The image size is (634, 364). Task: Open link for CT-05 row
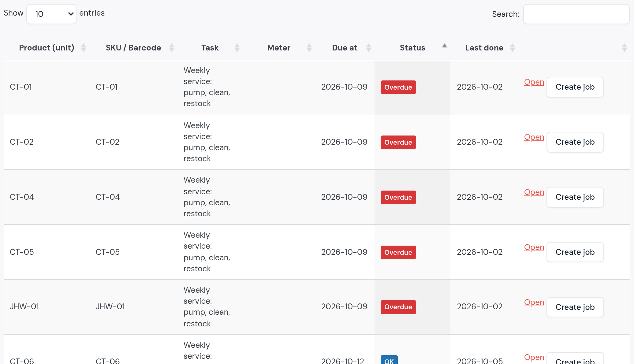click(x=534, y=247)
